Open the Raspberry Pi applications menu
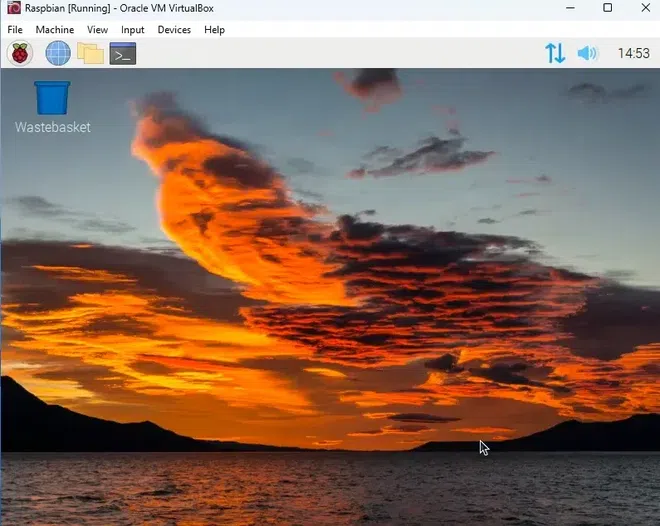The width and height of the screenshot is (660, 526). [x=20, y=53]
